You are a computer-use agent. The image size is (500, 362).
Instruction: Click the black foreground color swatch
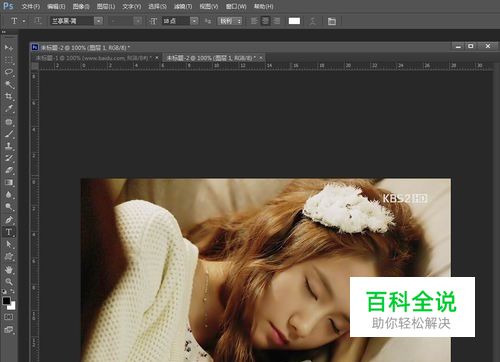(6, 301)
